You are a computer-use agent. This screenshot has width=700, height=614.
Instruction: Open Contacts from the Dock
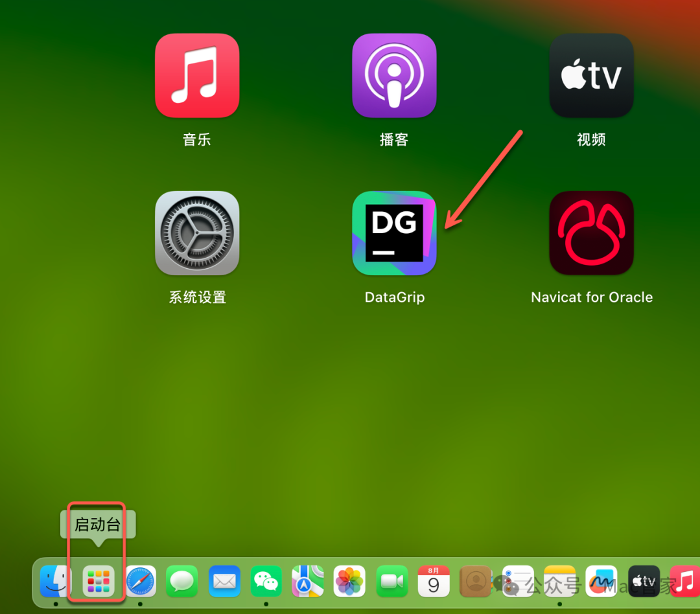click(x=475, y=581)
